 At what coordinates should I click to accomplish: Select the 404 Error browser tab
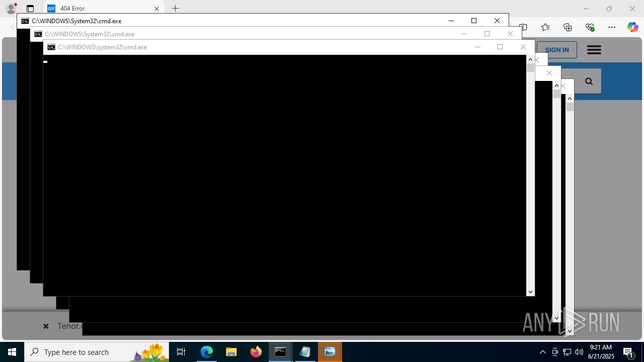(104, 9)
